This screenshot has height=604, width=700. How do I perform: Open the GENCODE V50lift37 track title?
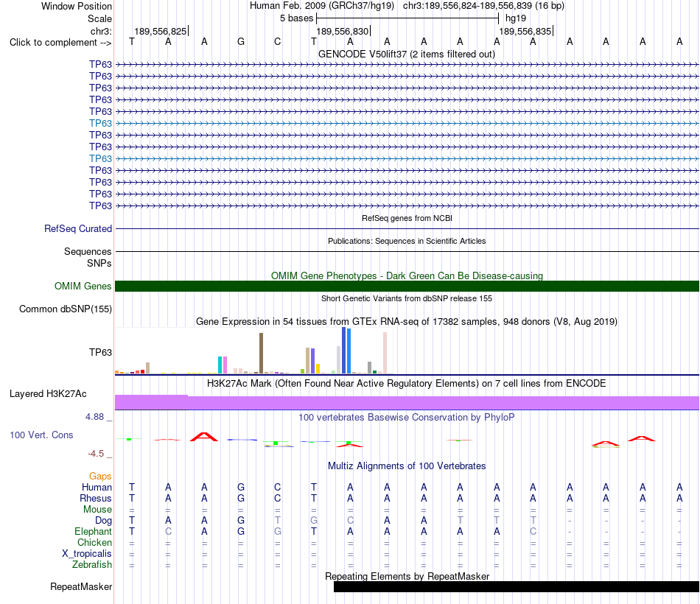407,54
